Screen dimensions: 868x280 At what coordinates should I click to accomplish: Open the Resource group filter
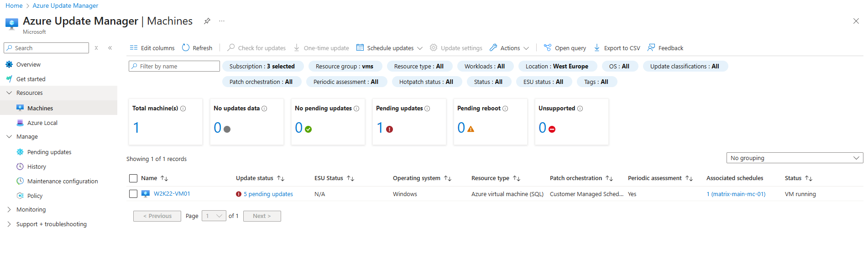(345, 66)
